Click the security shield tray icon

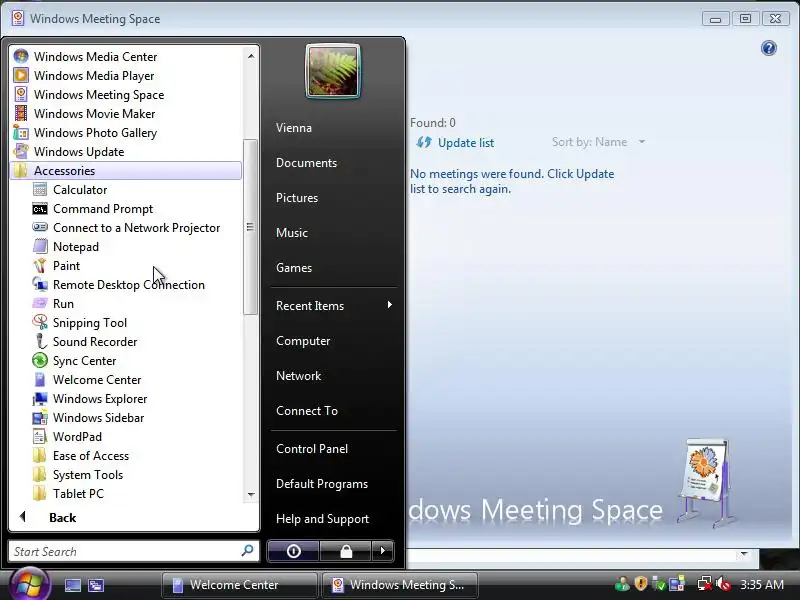click(x=641, y=583)
